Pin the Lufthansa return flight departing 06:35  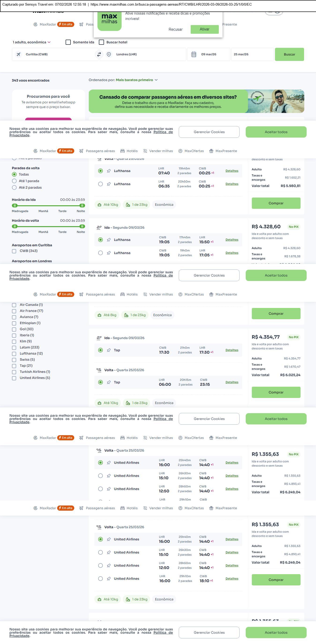(x=109, y=184)
